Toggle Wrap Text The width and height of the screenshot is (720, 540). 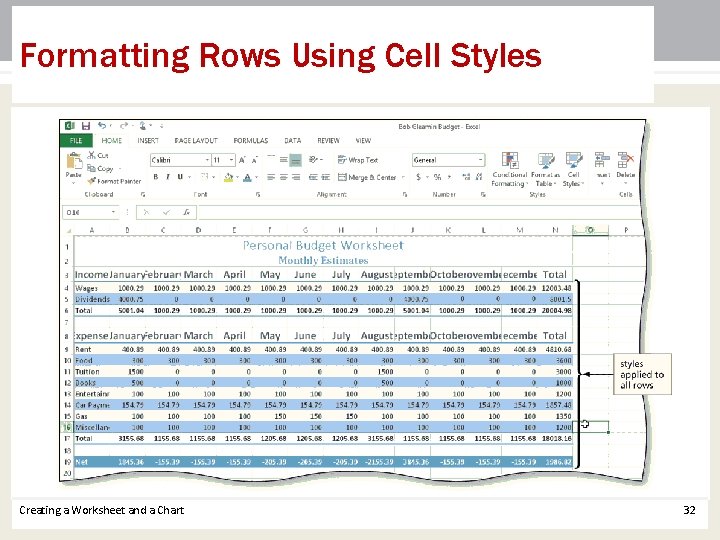pyautogui.click(x=358, y=160)
